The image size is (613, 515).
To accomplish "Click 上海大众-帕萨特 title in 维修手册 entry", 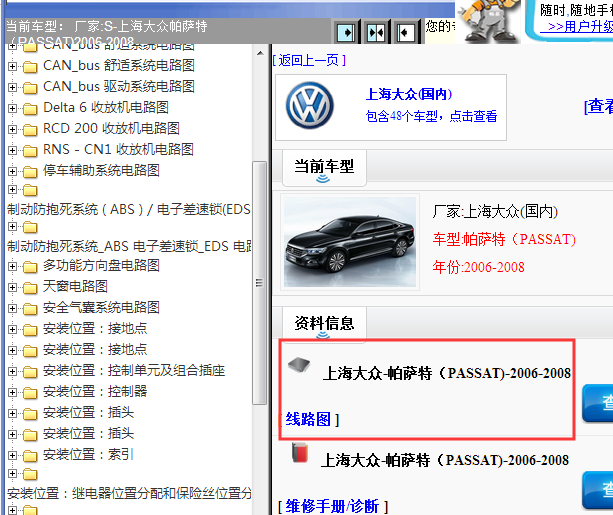I will 445,460.
